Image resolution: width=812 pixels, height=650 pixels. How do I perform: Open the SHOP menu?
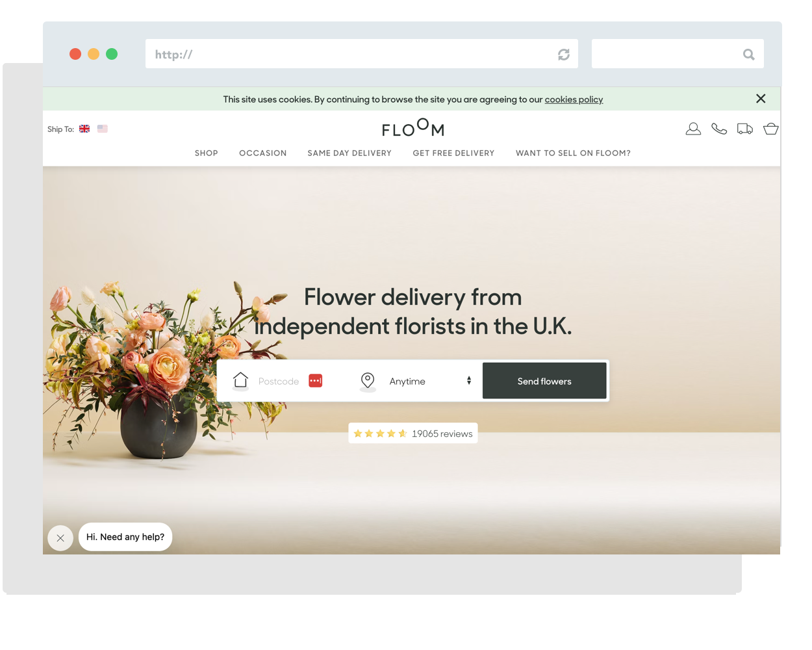tap(207, 153)
